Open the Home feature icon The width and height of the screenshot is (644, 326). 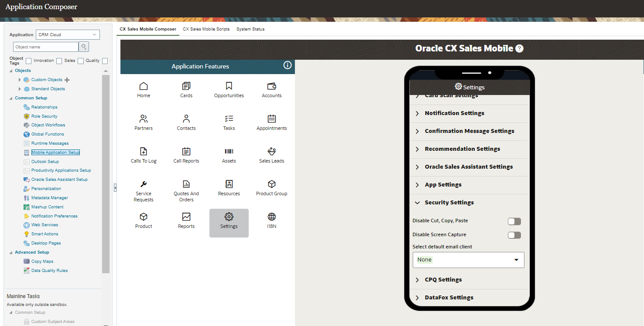tap(144, 86)
